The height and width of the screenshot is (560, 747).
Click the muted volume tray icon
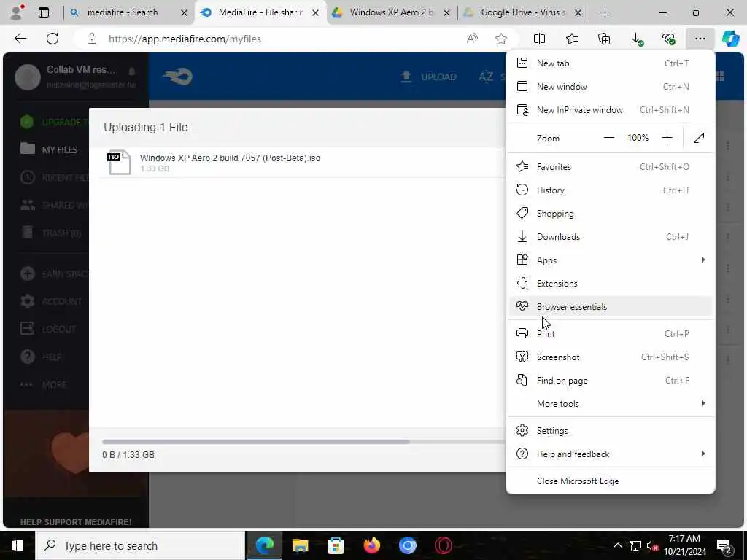tap(652, 545)
